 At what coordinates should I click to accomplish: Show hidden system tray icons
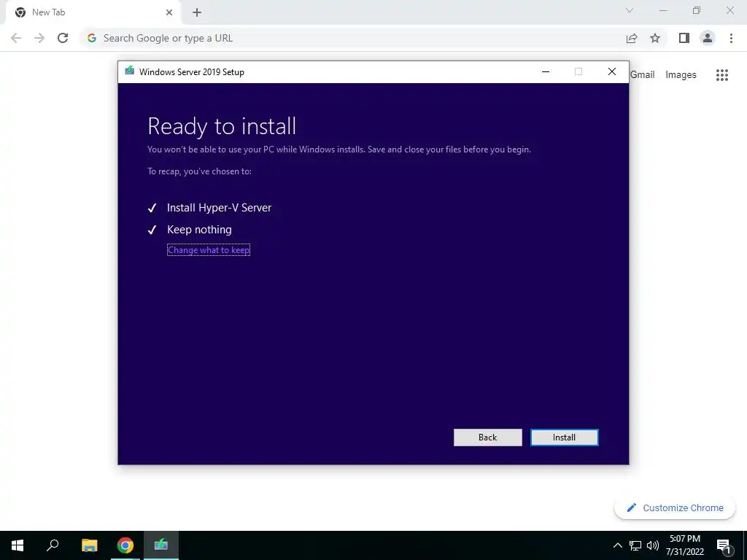(x=617, y=545)
